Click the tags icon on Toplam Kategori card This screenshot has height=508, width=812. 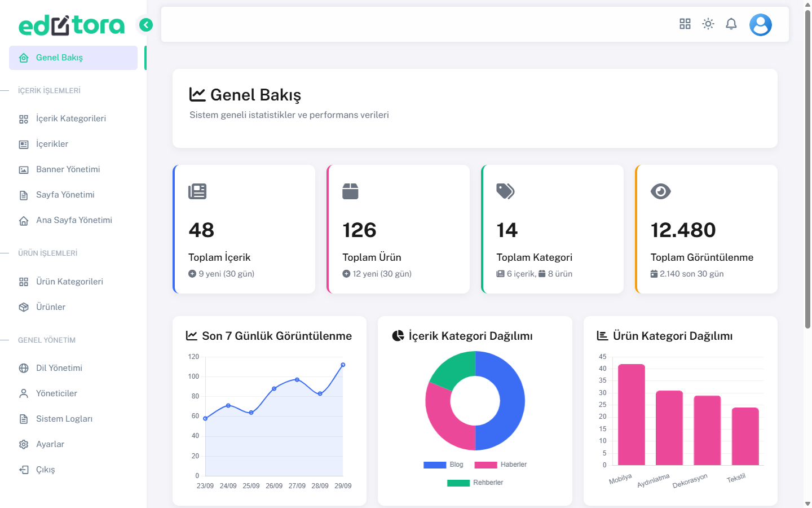(506, 191)
